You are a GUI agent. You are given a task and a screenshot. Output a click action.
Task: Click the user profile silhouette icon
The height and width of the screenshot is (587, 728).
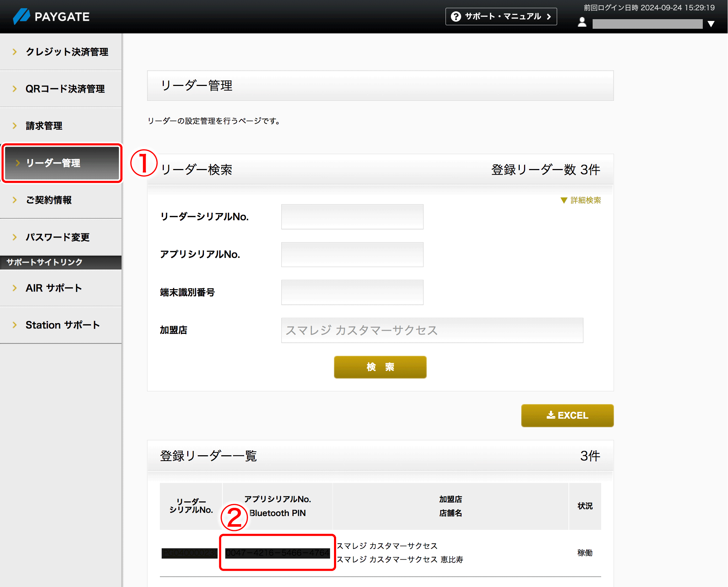tap(582, 22)
